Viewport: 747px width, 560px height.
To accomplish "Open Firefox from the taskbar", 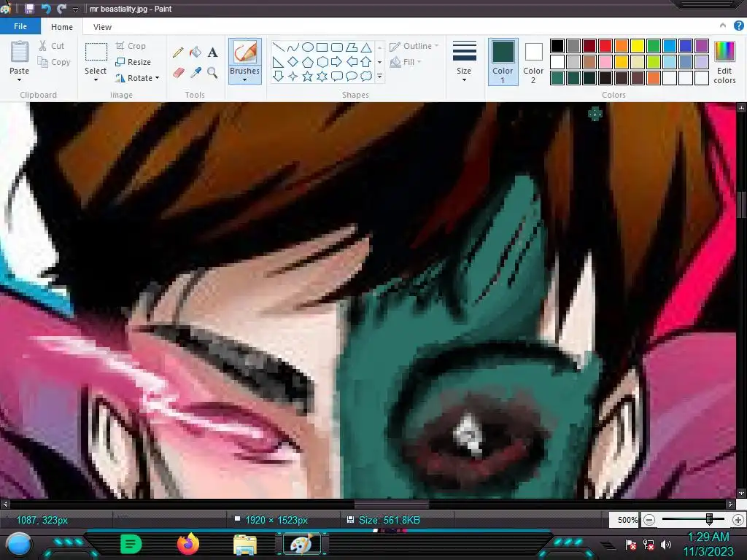I will 188,544.
